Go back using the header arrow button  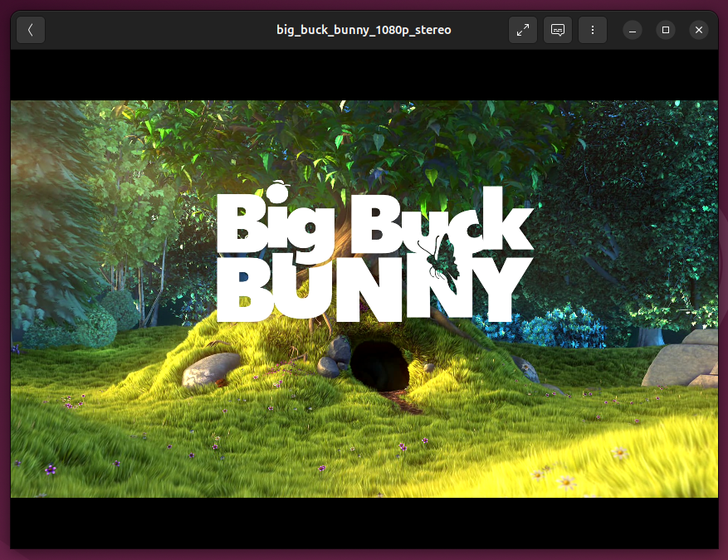(x=31, y=30)
